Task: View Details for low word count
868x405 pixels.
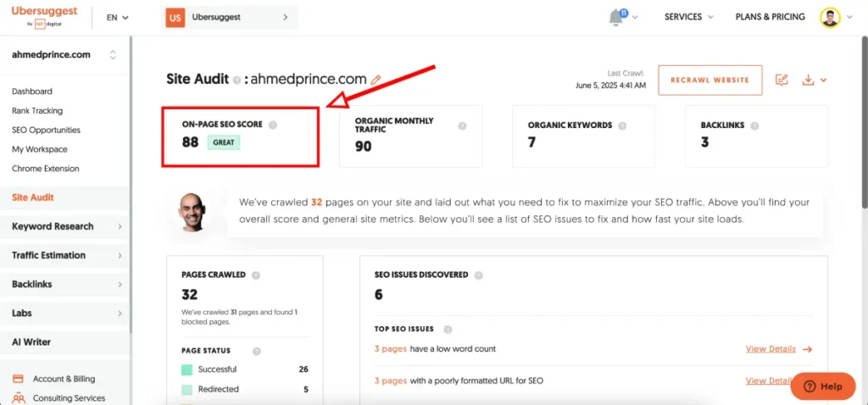Action: pos(771,349)
